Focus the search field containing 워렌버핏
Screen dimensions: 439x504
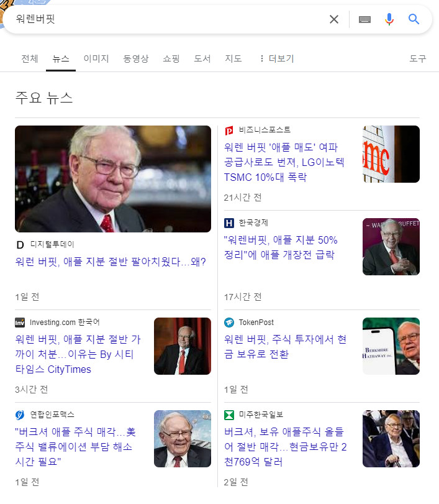tap(167, 19)
